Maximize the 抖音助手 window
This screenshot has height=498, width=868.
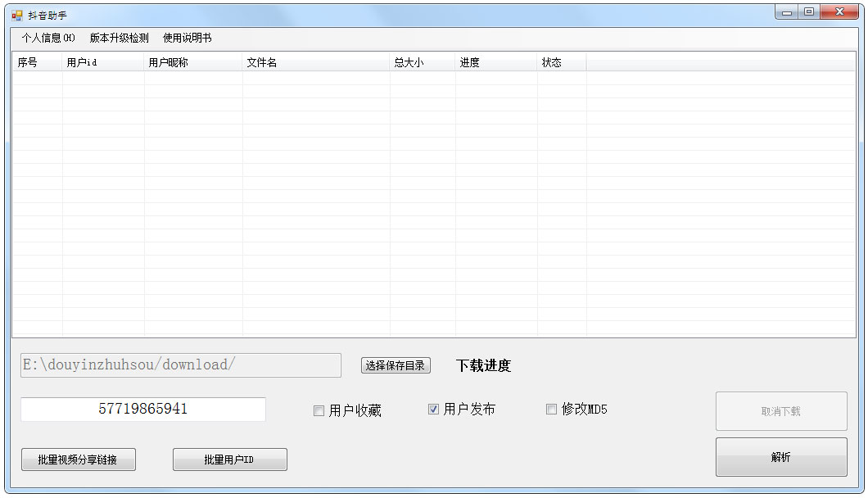tap(809, 11)
